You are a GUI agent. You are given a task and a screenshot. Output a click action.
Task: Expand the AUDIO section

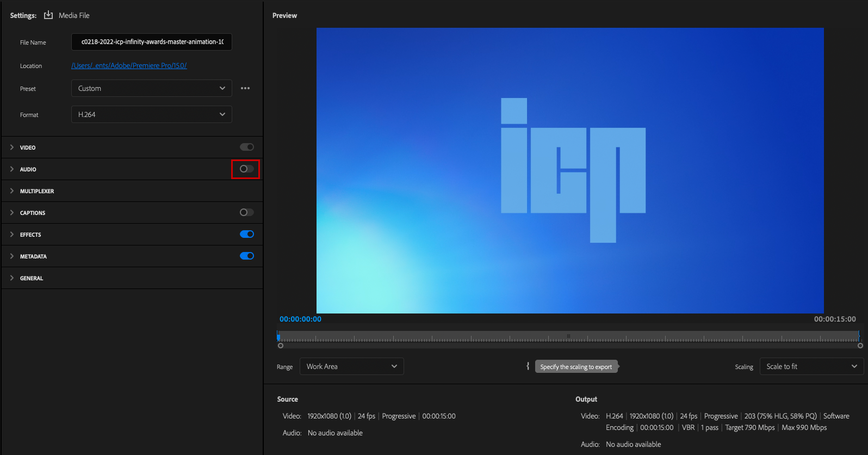pyautogui.click(x=12, y=169)
